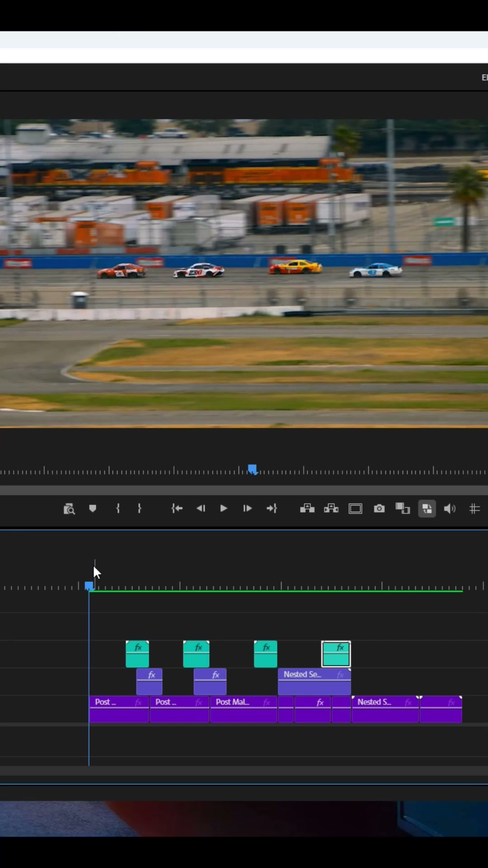Disable the highlighted Toggle Proxies button

(427, 509)
